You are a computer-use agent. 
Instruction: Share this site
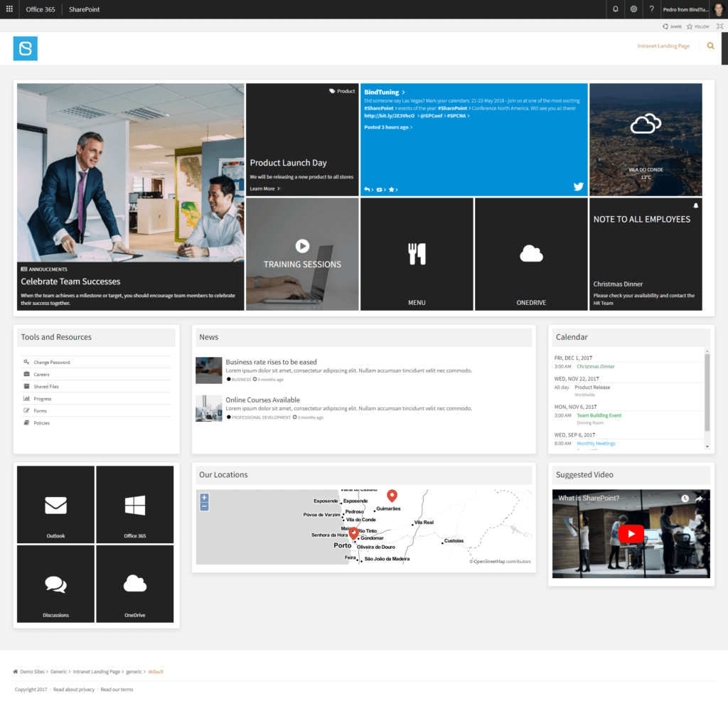click(x=673, y=26)
